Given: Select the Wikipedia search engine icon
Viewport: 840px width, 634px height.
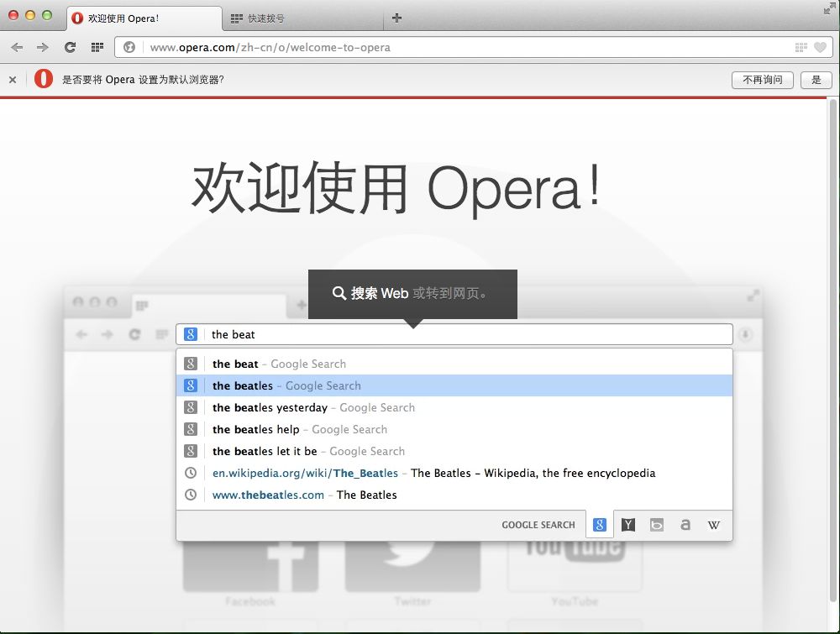Looking at the screenshot, I should click(x=713, y=525).
